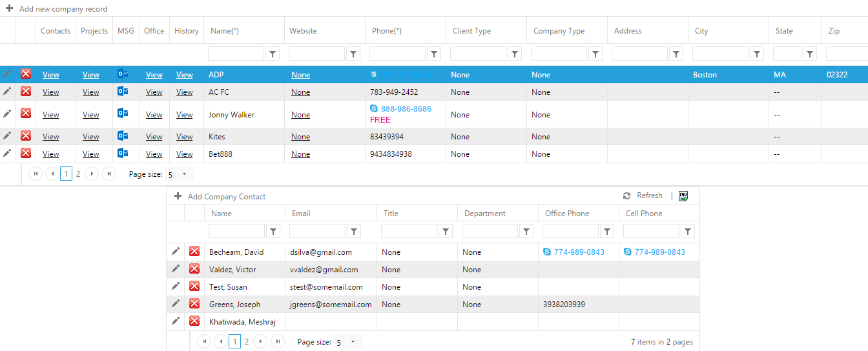This screenshot has height=351, width=868.
Task: Click the Website filter text box
Action: 316,54
